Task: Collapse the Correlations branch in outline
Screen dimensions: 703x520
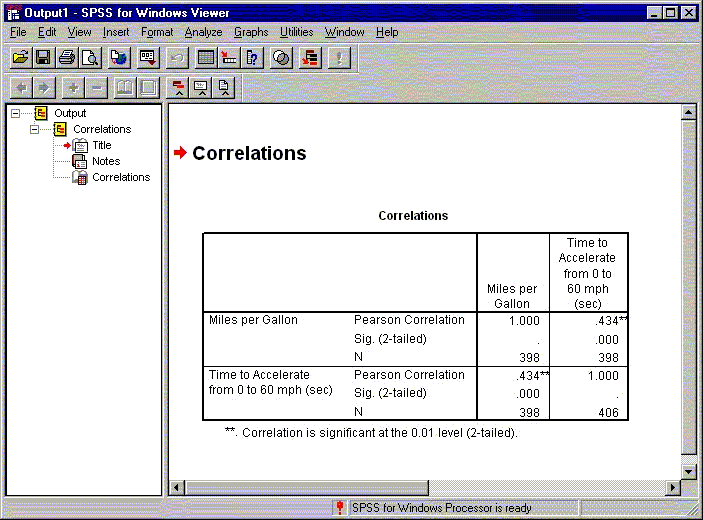Action: (35, 130)
